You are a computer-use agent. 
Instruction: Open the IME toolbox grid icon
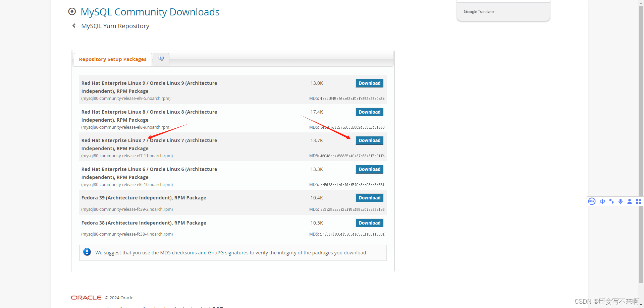pyautogui.click(x=639, y=201)
